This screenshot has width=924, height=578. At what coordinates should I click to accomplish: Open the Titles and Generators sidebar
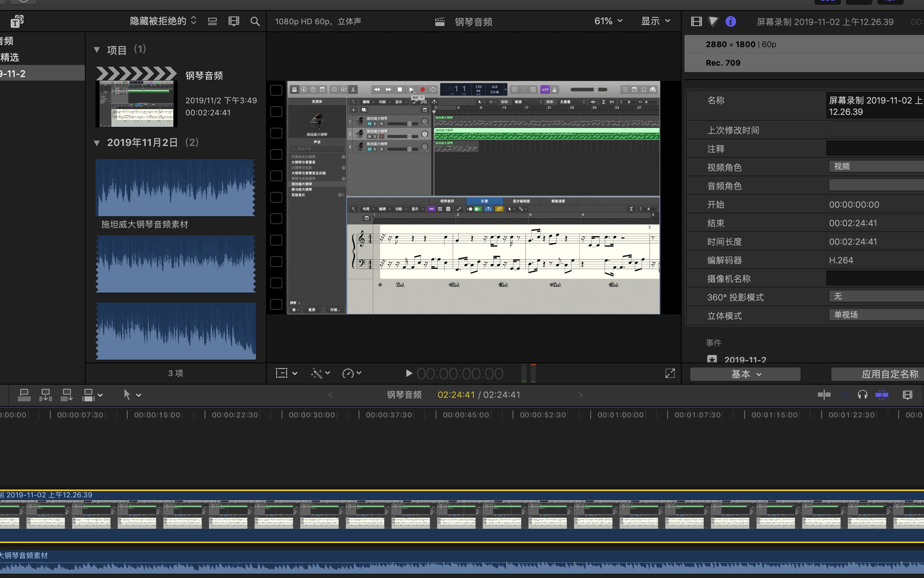click(x=17, y=21)
